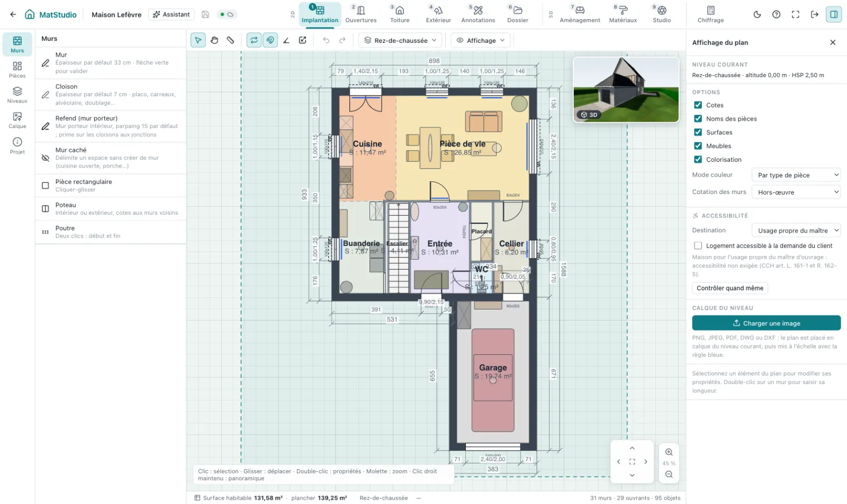Click Contrôler quand même button
The height and width of the screenshot is (504, 847).
coord(730,288)
